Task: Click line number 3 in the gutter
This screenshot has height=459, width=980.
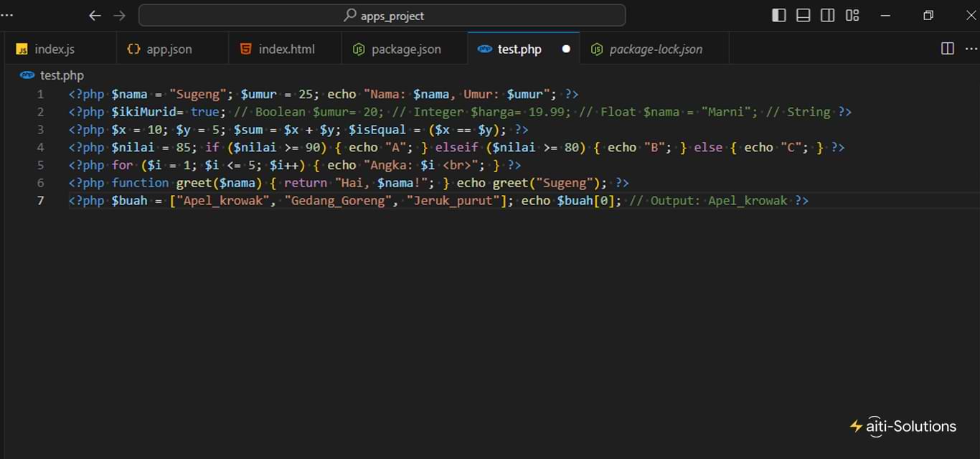Action: tap(40, 130)
